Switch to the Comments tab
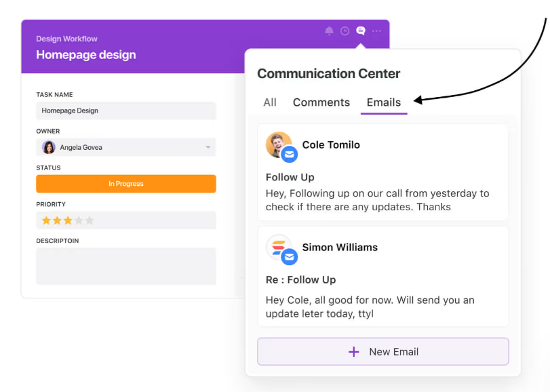The height and width of the screenshot is (392, 550). click(x=321, y=102)
